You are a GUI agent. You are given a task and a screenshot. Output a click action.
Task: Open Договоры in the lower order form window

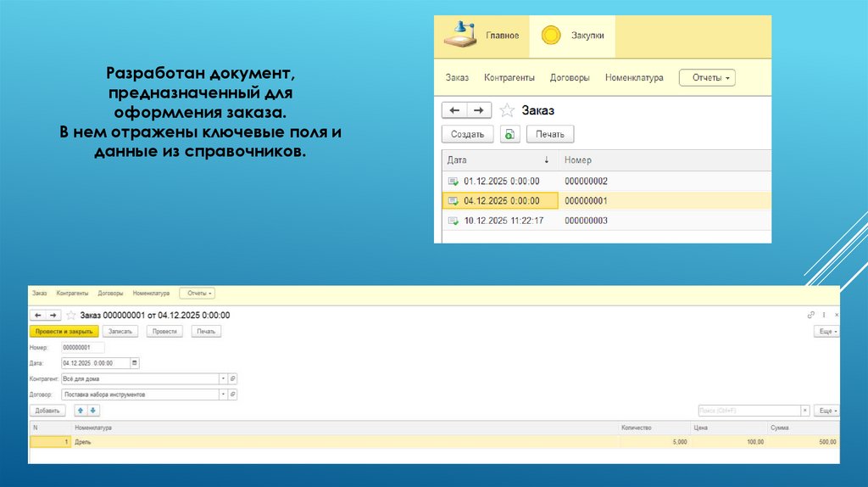click(x=111, y=293)
